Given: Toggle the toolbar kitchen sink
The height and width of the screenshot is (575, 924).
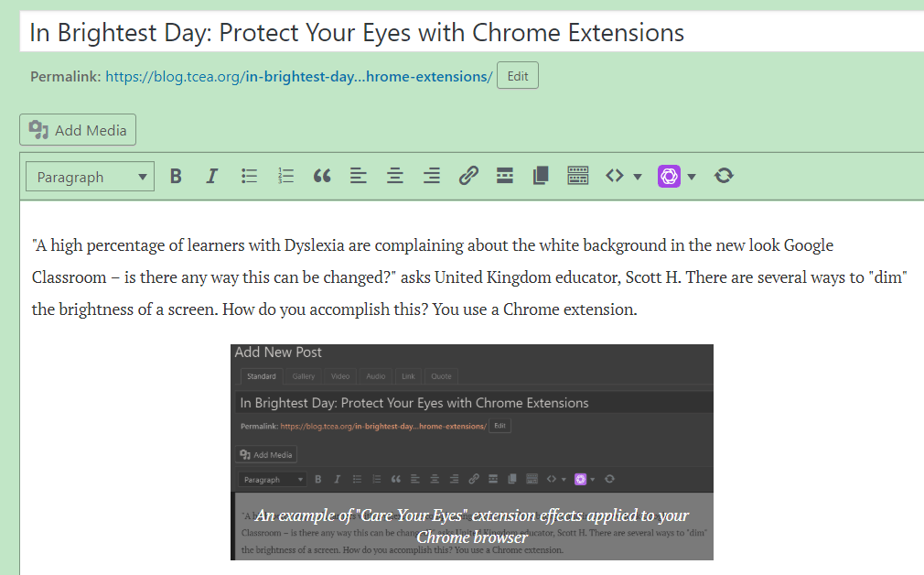Looking at the screenshot, I should click(577, 176).
